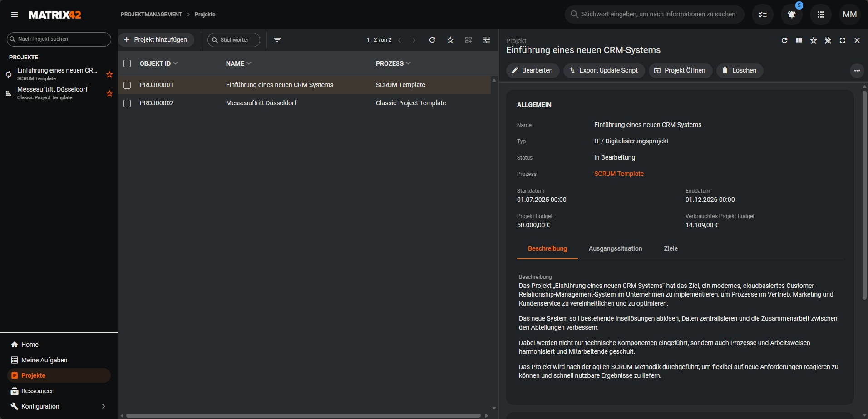Open the OBJEKT ID column dropdown
This screenshot has width=868, height=419.
(x=176, y=63)
